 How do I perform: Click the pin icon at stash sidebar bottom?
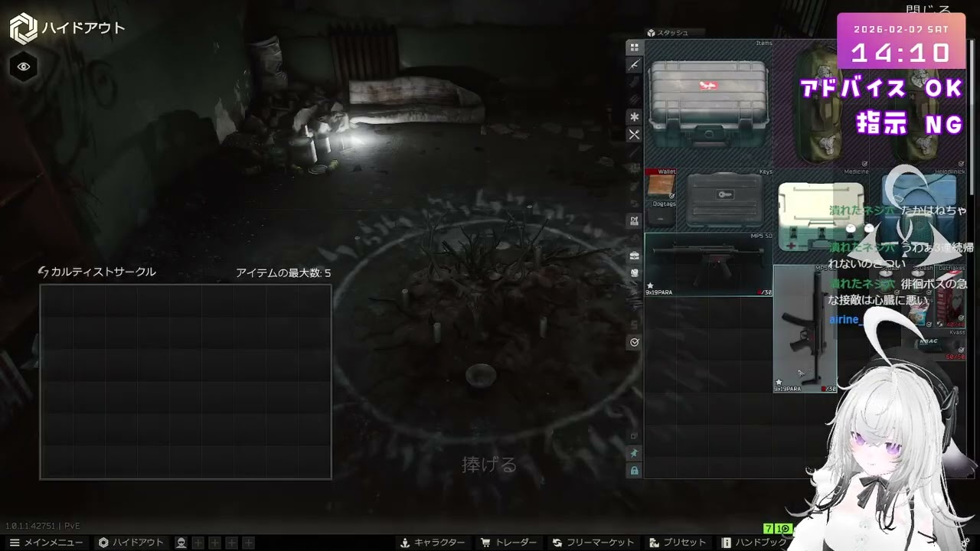tap(634, 454)
